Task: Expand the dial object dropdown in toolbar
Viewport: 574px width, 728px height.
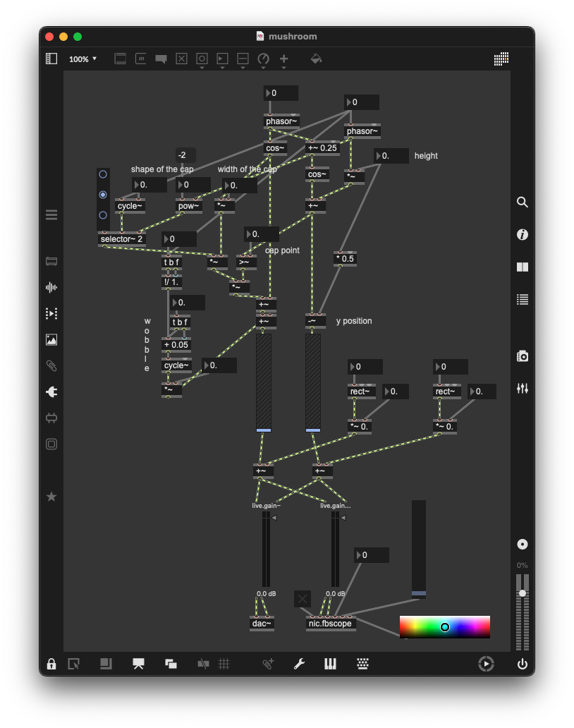Action: point(263,59)
